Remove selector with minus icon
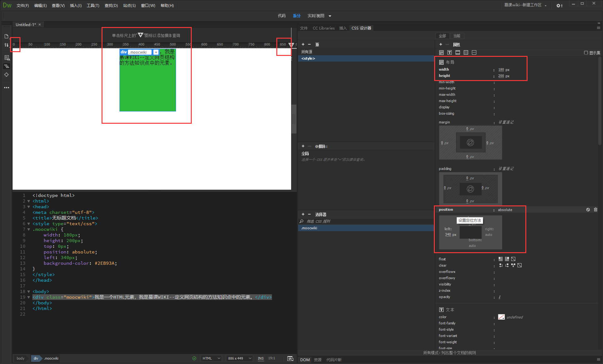 pyautogui.click(x=309, y=215)
